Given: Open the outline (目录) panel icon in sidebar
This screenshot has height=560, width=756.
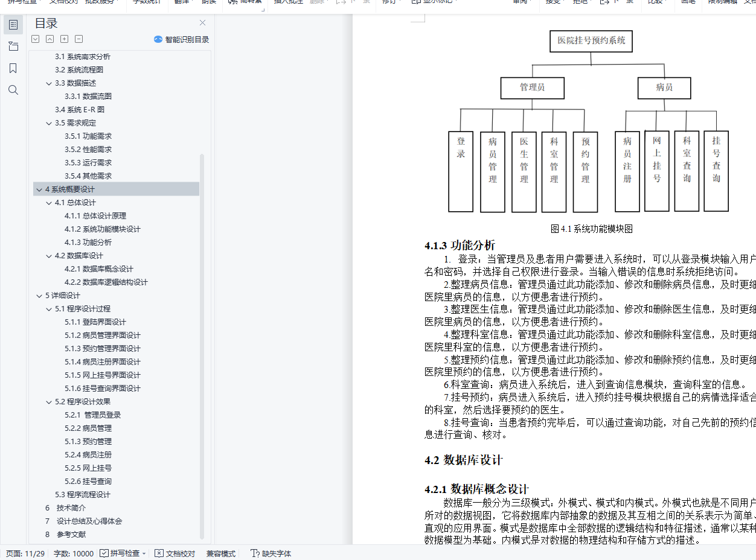Looking at the screenshot, I should [x=13, y=25].
